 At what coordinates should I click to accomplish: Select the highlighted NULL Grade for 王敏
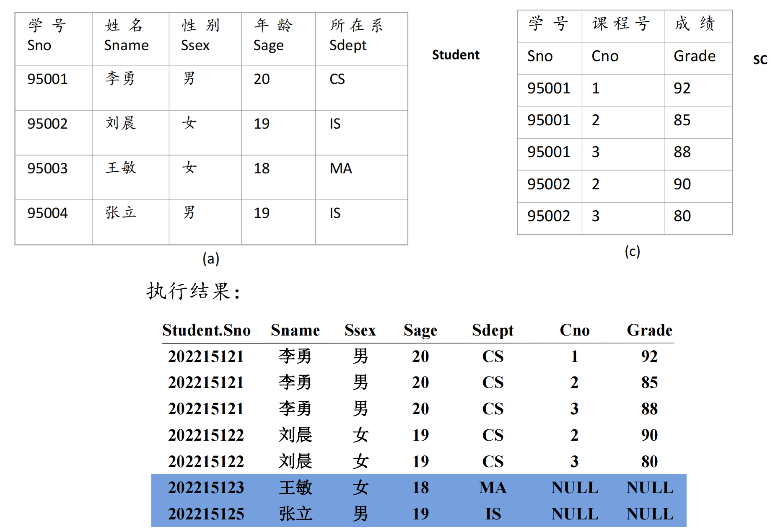coord(649,487)
